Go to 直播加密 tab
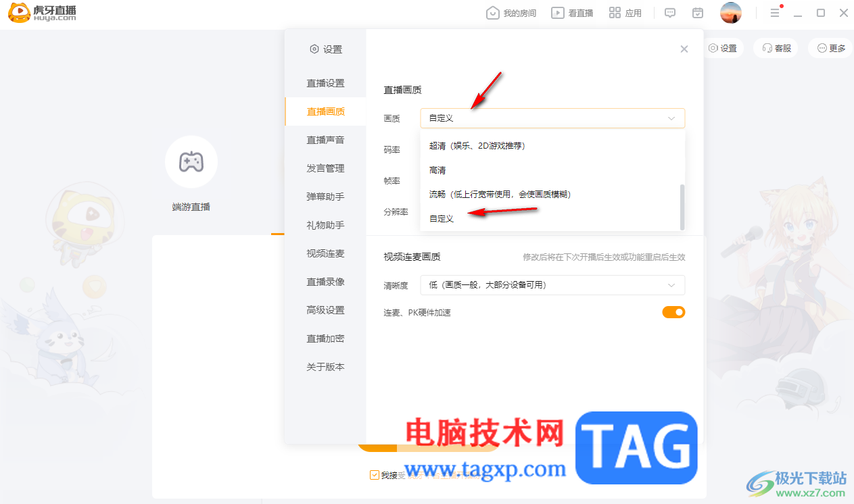The image size is (854, 504). (x=325, y=338)
